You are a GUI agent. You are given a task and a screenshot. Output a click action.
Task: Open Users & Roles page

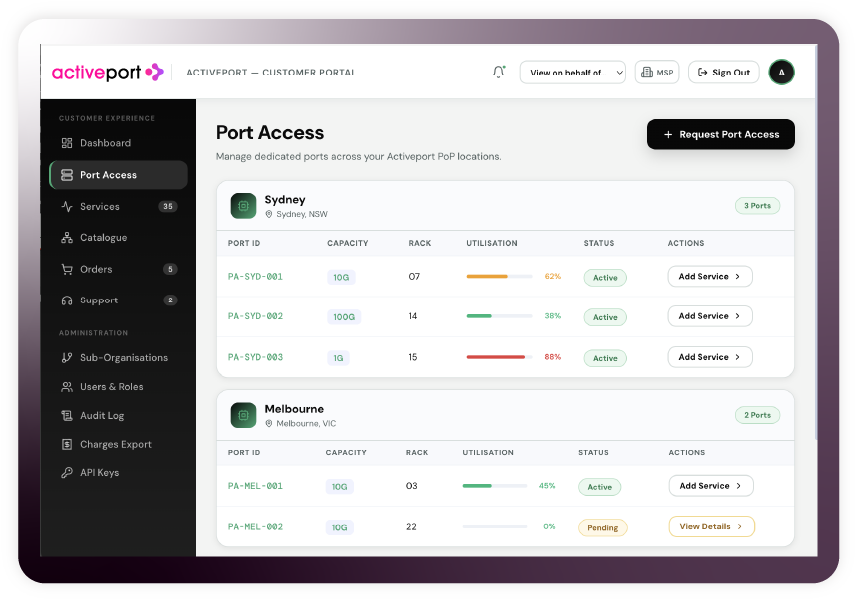[x=118, y=386]
